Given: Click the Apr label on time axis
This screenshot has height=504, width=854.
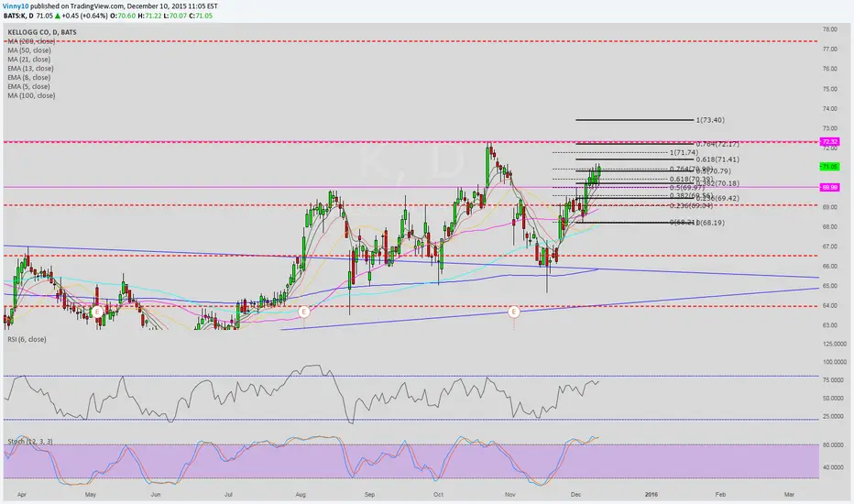Looking at the screenshot, I should (22, 495).
